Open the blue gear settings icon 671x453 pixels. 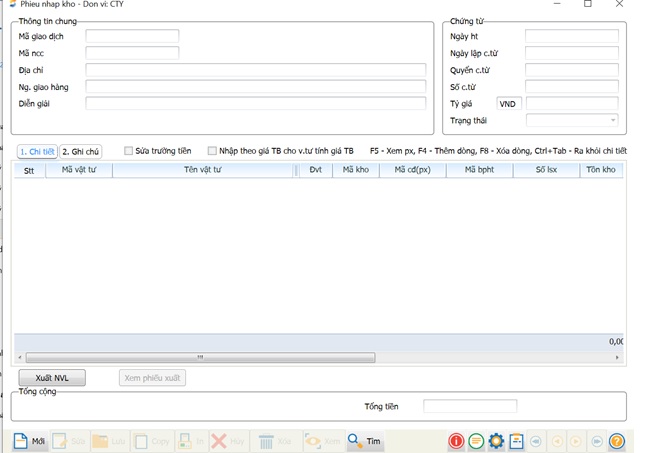(x=496, y=441)
